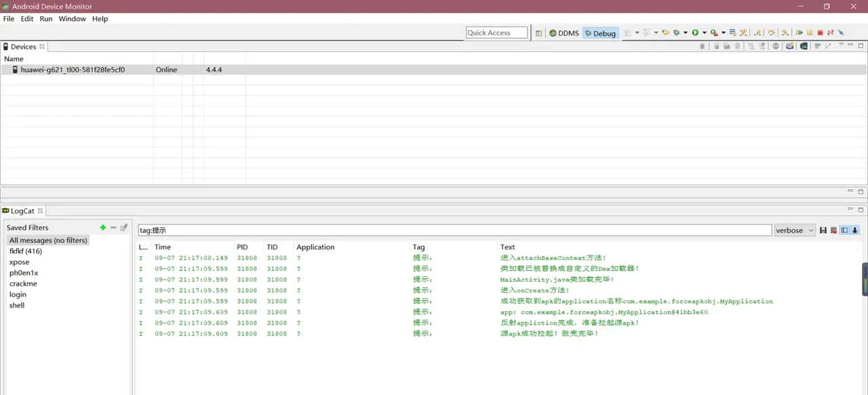
Task: Delete the selected LogCat filter
Action: [113, 228]
